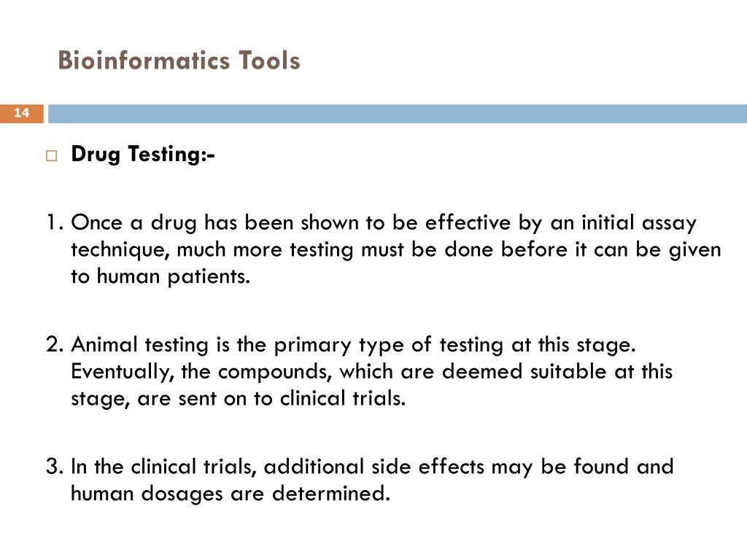The height and width of the screenshot is (560, 747).
Task: Click the line 'human dosages are determined.'
Action: coord(231,494)
